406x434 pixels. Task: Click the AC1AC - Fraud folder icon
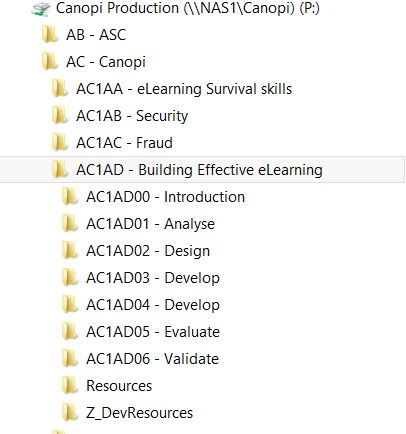[x=60, y=143]
